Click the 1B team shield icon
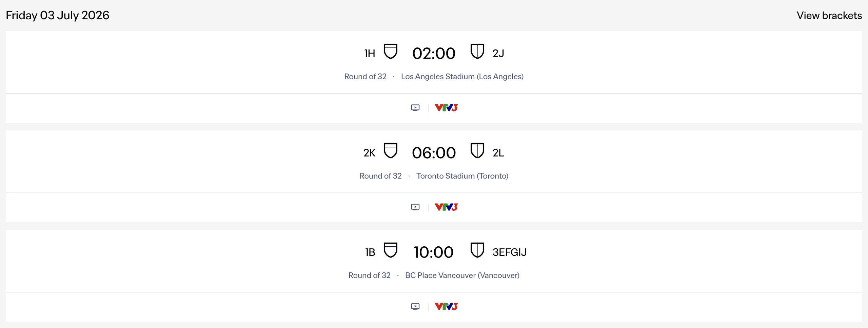 [x=391, y=250]
